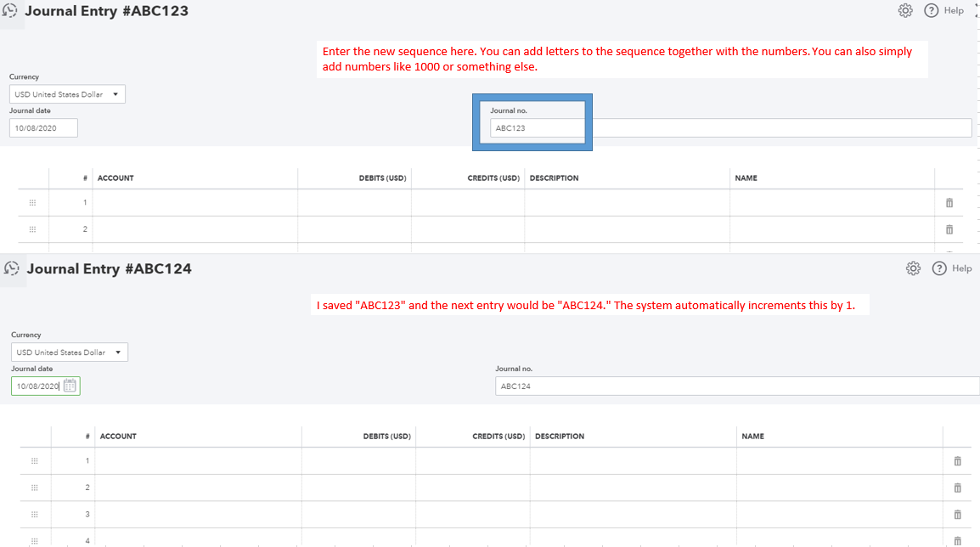The width and height of the screenshot is (980, 547).
Task: Open Currency dropdown in Journal Entry #ABC123
Action: 67,94
